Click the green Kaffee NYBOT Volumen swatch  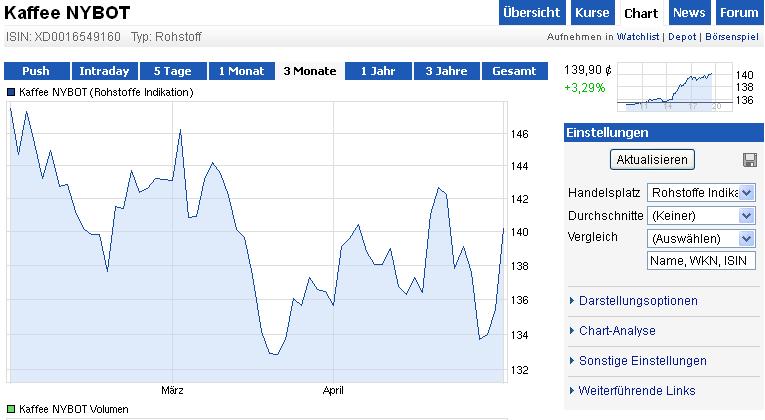[11, 410]
